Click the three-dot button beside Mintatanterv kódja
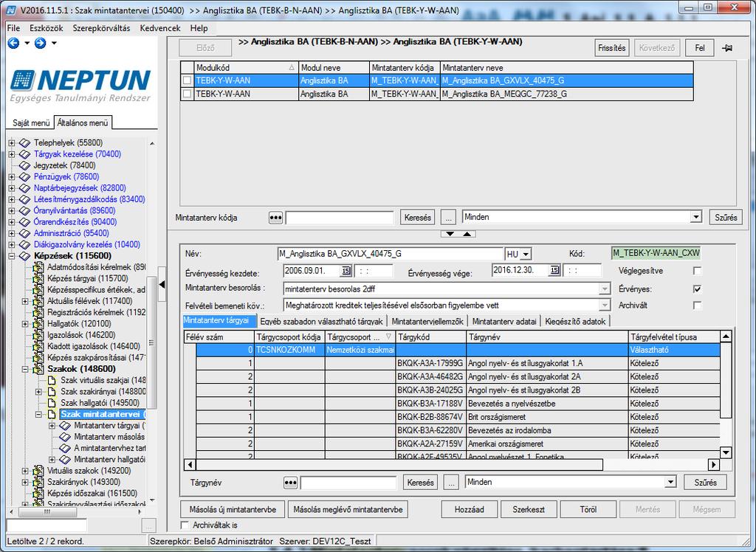This screenshot has width=756, height=552. click(x=275, y=218)
